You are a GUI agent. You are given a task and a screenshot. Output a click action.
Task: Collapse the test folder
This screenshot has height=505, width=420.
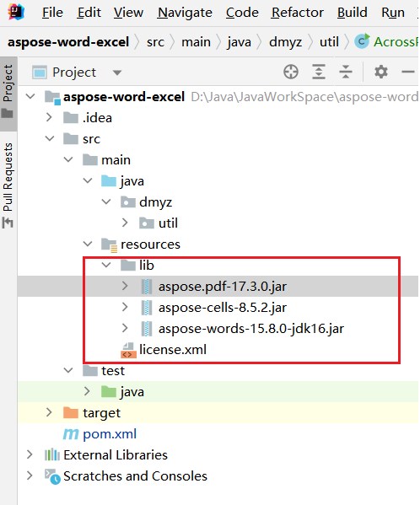68,370
